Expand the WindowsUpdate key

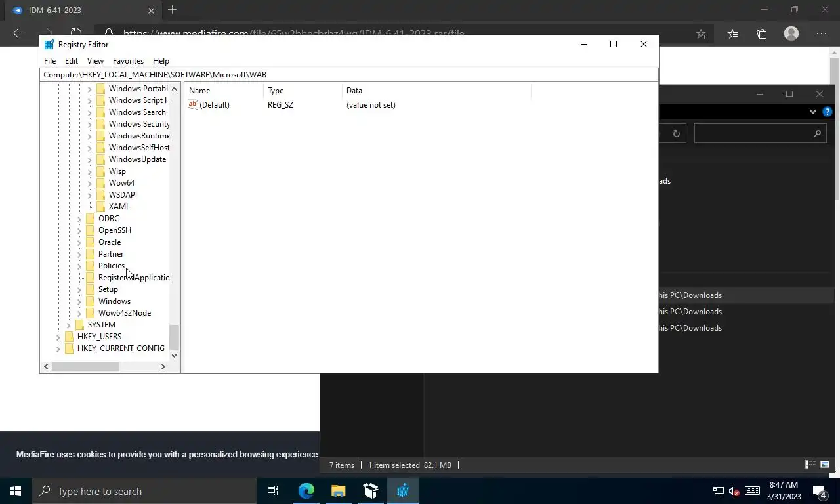90,159
